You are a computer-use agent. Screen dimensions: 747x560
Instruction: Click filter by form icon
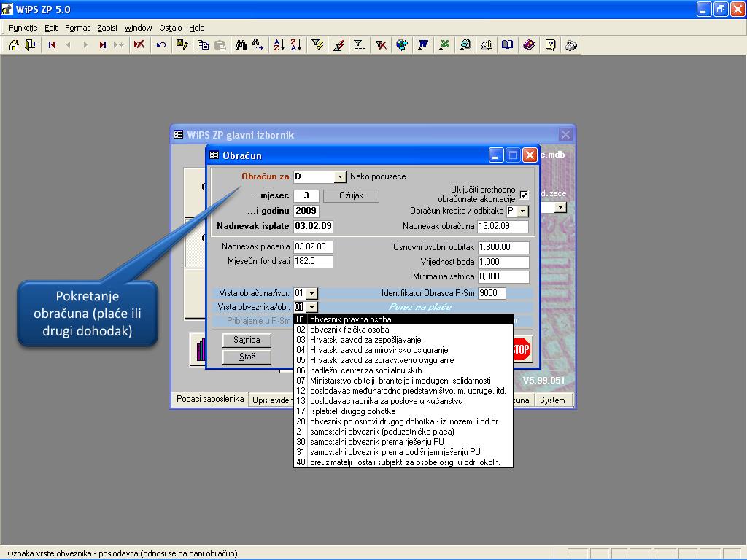(338, 45)
